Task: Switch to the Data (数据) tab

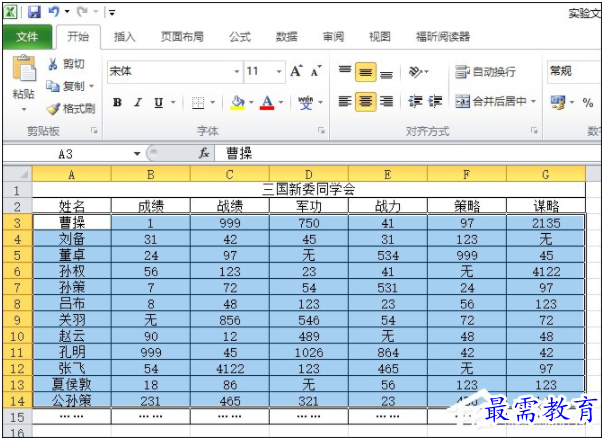Action: click(286, 37)
